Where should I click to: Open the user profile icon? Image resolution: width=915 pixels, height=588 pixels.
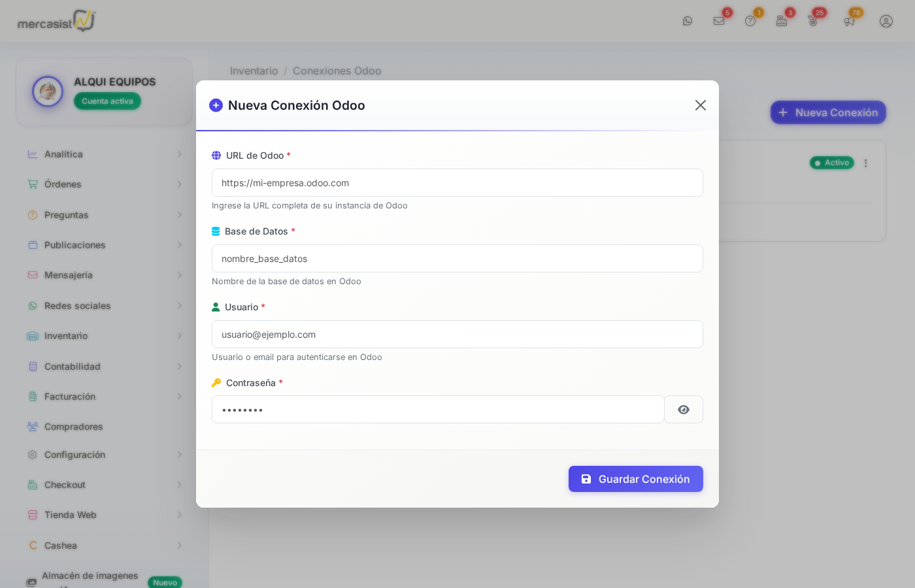point(886,21)
